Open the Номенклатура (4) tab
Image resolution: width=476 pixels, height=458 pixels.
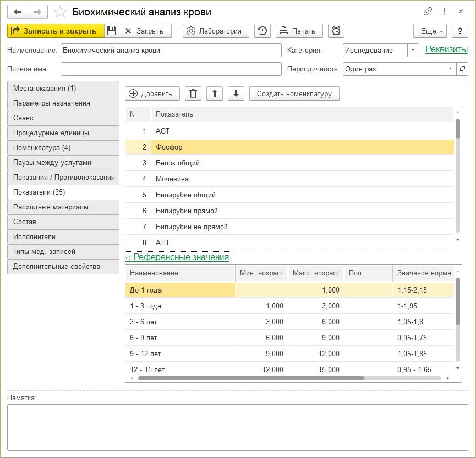click(x=63, y=148)
